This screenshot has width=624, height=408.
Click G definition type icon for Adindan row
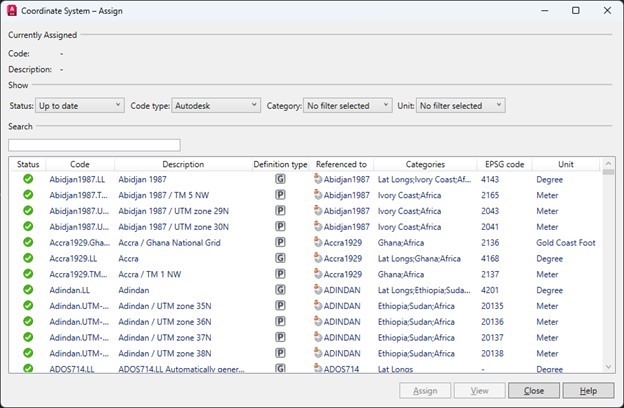pos(280,290)
